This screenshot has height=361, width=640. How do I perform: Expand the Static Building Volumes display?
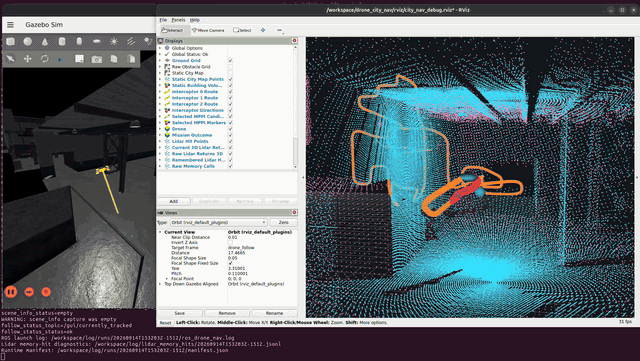160,85
